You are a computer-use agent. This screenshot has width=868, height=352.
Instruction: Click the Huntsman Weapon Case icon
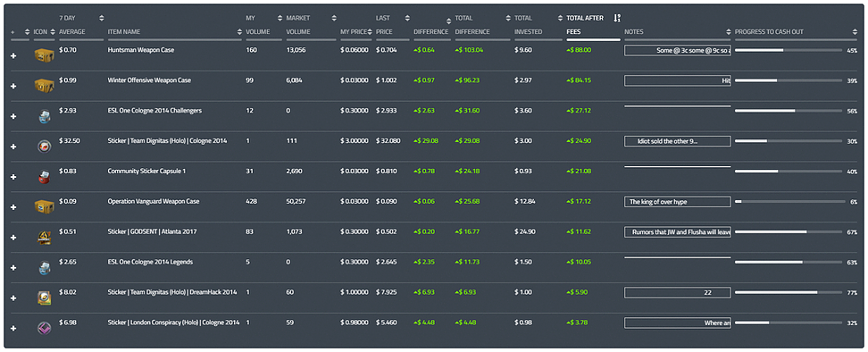45,56
